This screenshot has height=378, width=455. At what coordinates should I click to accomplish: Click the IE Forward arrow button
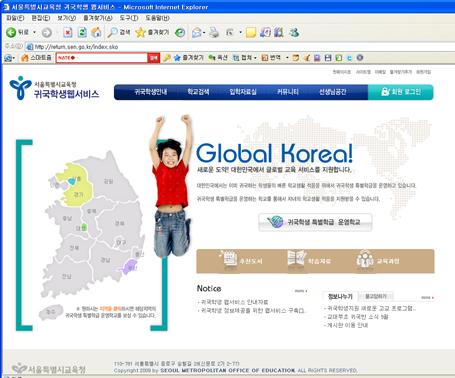pos(47,32)
